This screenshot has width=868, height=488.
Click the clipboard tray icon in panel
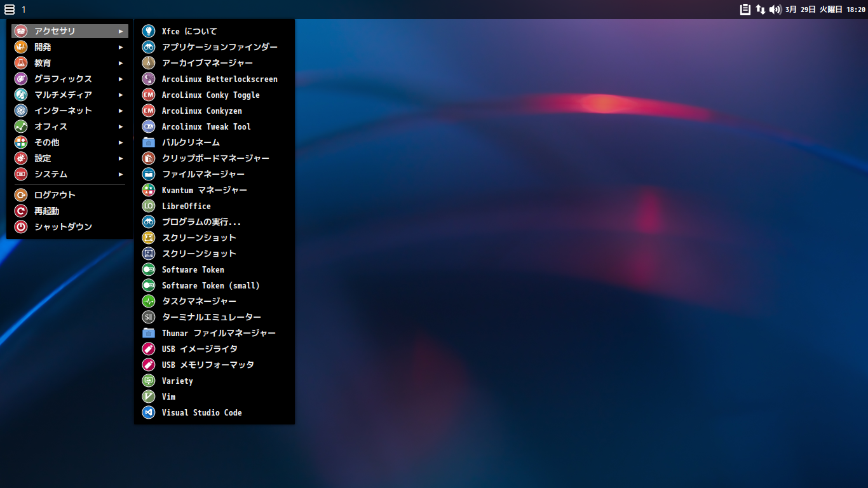click(745, 10)
